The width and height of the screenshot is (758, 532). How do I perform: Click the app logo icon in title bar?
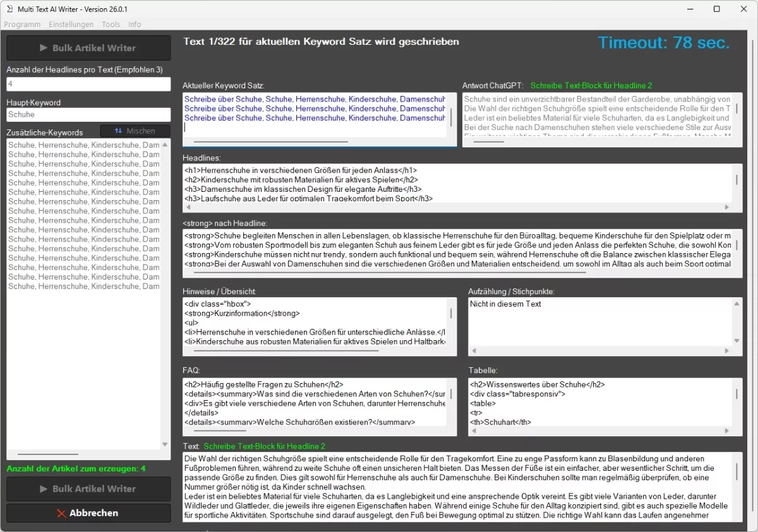(9, 9)
